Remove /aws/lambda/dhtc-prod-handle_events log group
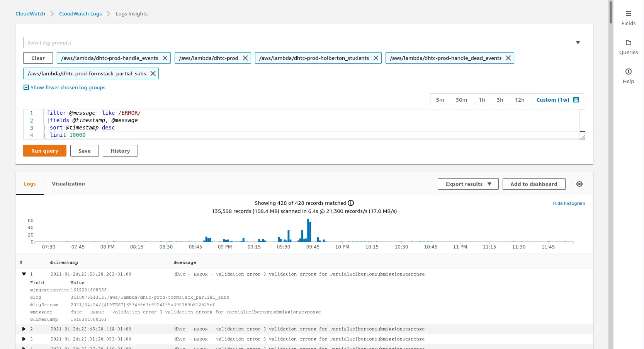This screenshot has height=349, width=644. click(x=165, y=58)
